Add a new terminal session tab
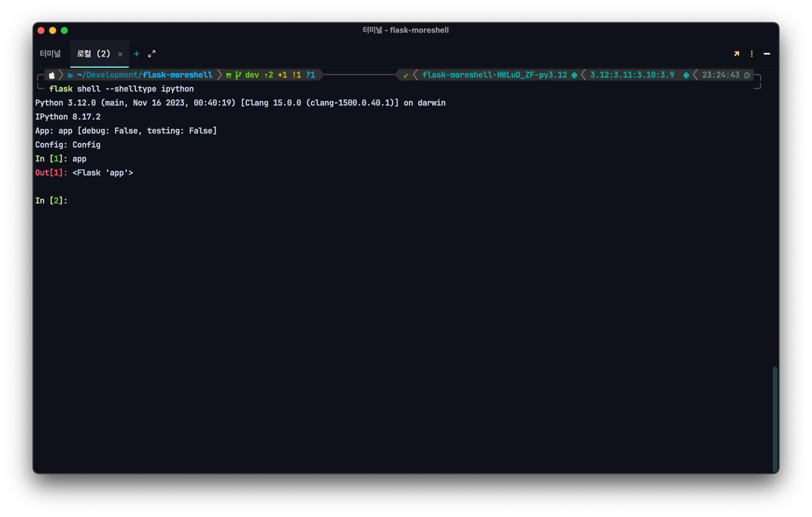The width and height of the screenshot is (812, 517). [x=136, y=54]
